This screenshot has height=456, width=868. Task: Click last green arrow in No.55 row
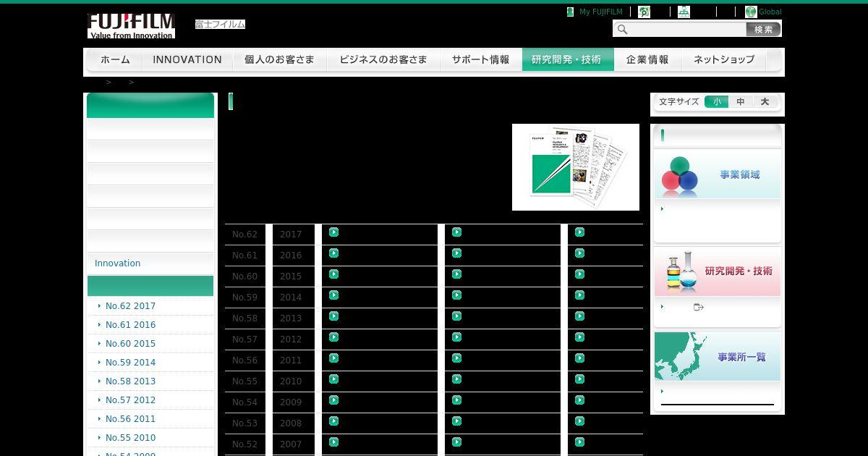tap(579, 379)
